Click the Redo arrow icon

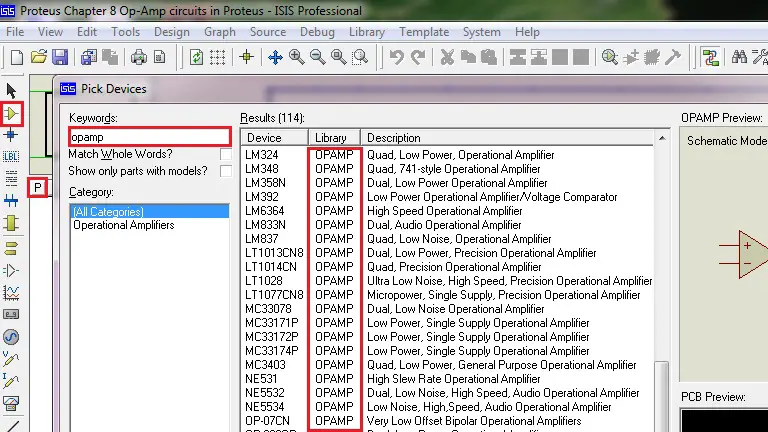(418, 57)
